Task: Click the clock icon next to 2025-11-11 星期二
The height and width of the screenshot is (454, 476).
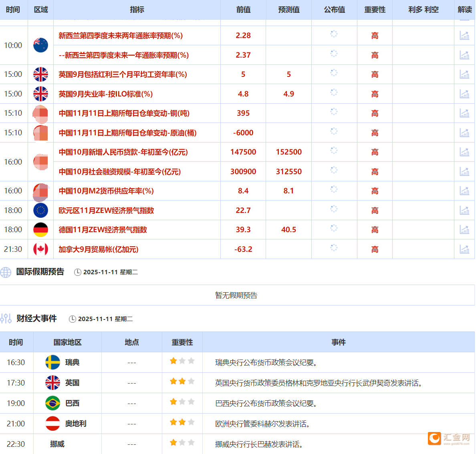Action: tap(77, 272)
